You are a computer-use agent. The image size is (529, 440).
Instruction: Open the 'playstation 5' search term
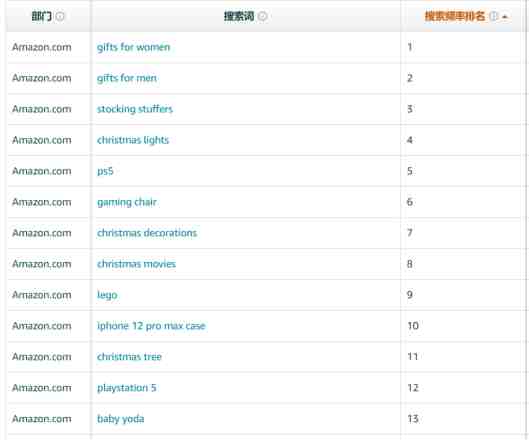tap(127, 388)
